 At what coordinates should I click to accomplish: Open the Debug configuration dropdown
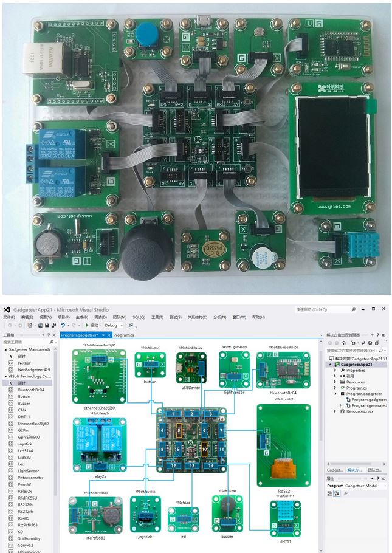(122, 325)
